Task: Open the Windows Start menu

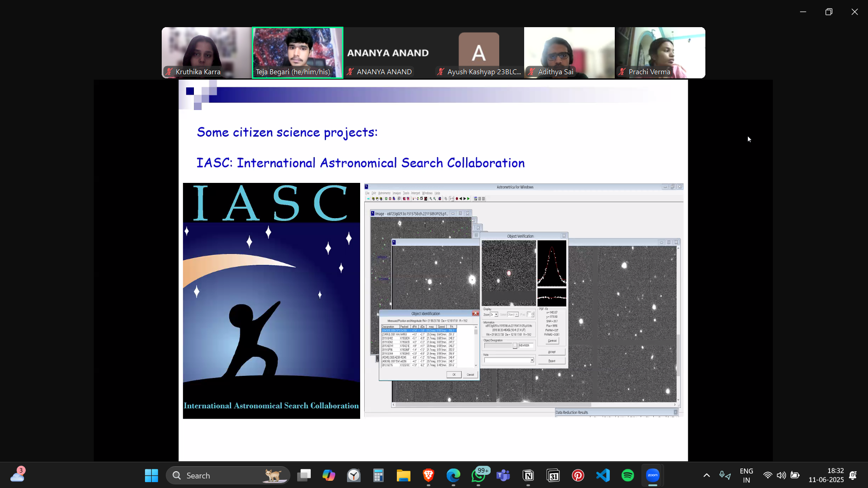Action: coord(151,475)
